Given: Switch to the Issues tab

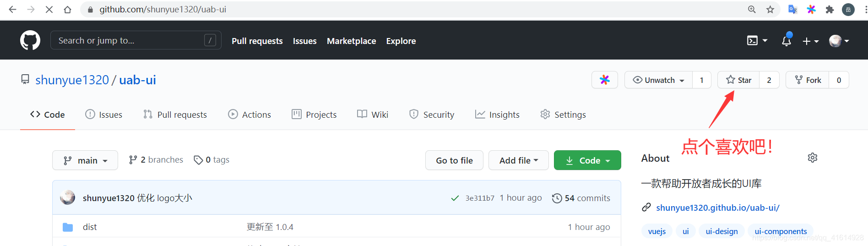Looking at the screenshot, I should click(104, 115).
